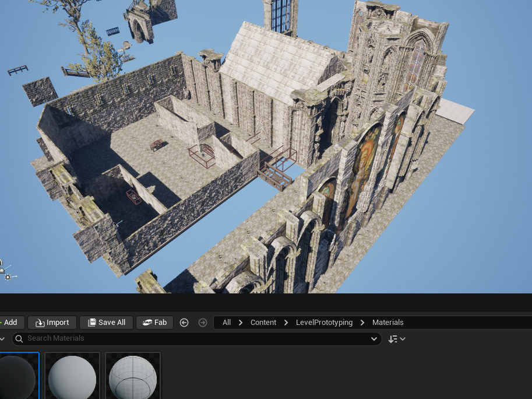This screenshot has height=399, width=532.
Task: Open the sort and filter options
Action: [397, 339]
